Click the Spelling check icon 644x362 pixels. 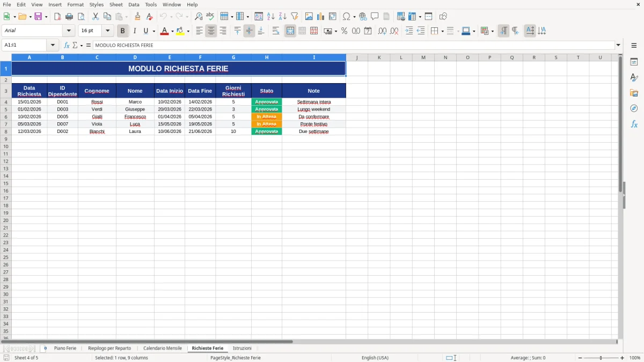[x=210, y=17]
